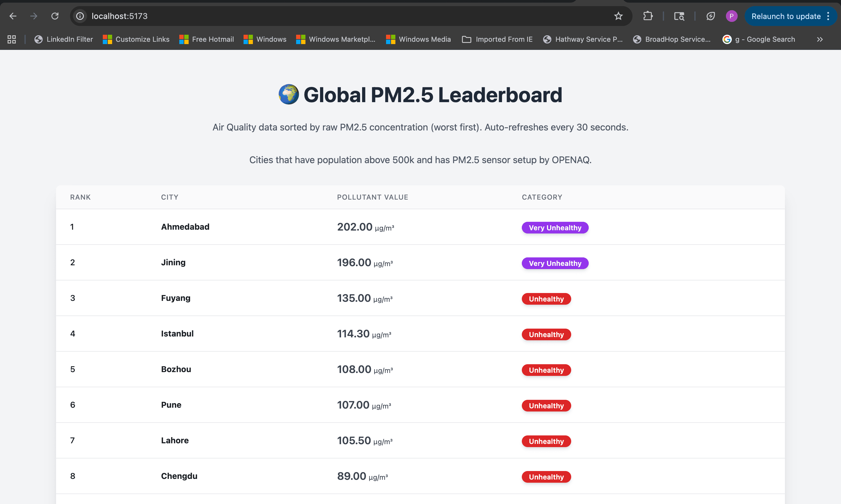The image size is (841, 504).
Task: Click the forward navigation arrow
Action: pos(34,16)
